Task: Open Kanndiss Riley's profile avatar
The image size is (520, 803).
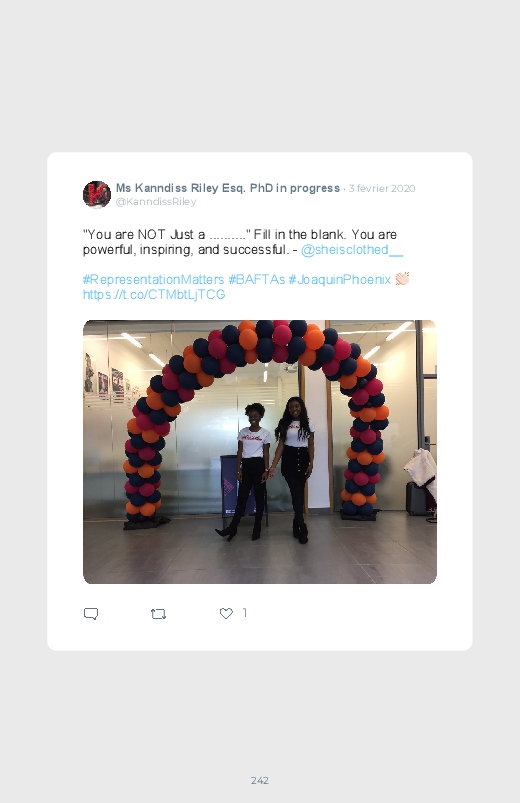Action: (97, 194)
